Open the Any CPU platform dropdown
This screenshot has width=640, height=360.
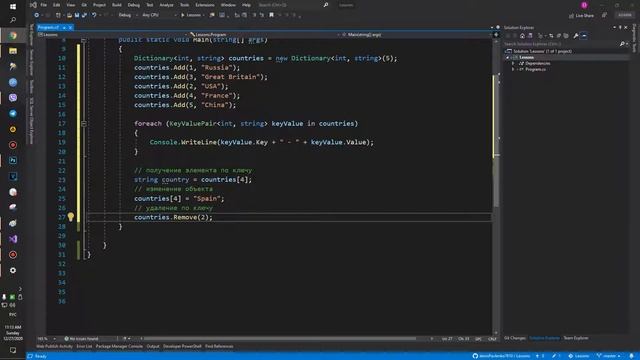pos(159,15)
